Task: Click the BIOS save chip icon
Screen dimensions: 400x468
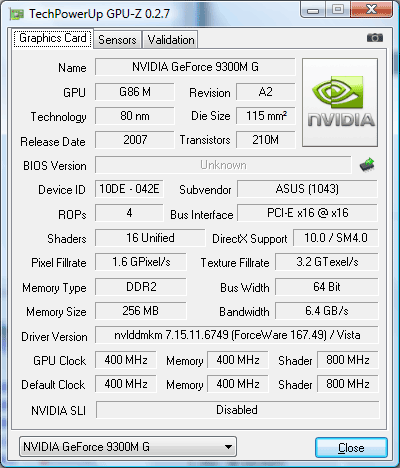Action: click(x=367, y=165)
